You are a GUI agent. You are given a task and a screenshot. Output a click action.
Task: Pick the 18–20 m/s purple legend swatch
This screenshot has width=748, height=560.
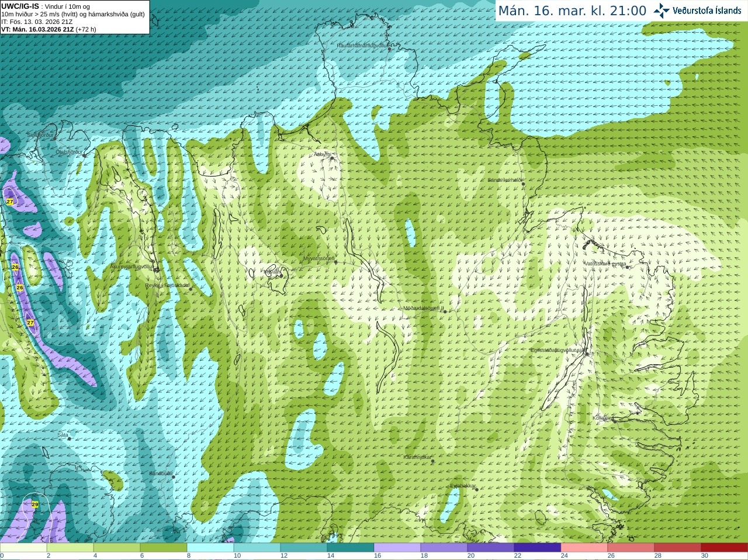[x=444, y=548]
